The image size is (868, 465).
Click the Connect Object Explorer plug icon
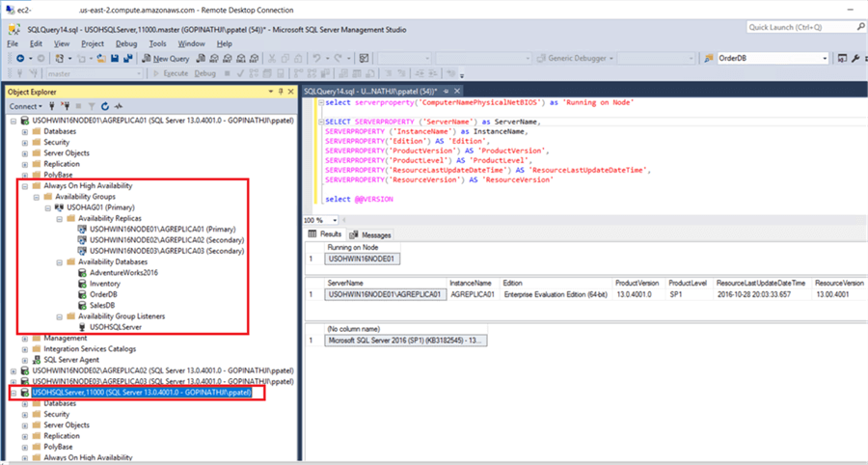[x=52, y=106]
